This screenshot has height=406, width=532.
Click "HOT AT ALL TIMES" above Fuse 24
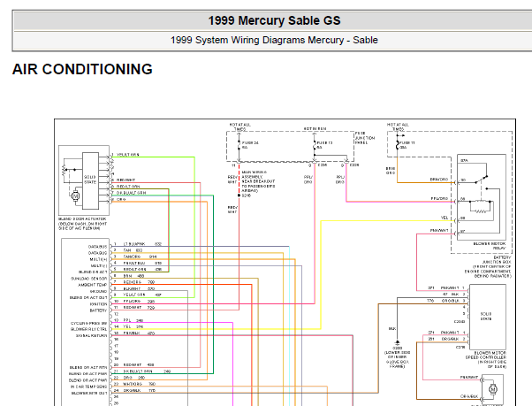point(239,127)
